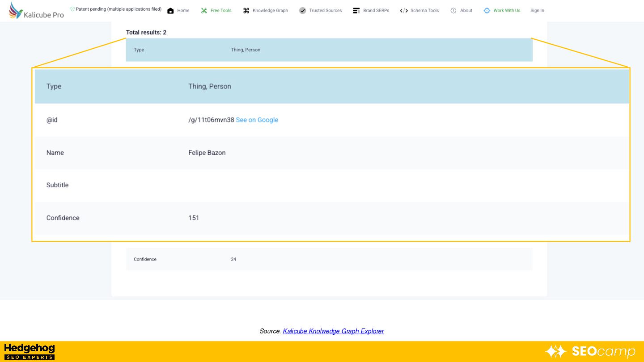The image size is (644, 362).
Task: Click the Name row label
Action: point(55,153)
